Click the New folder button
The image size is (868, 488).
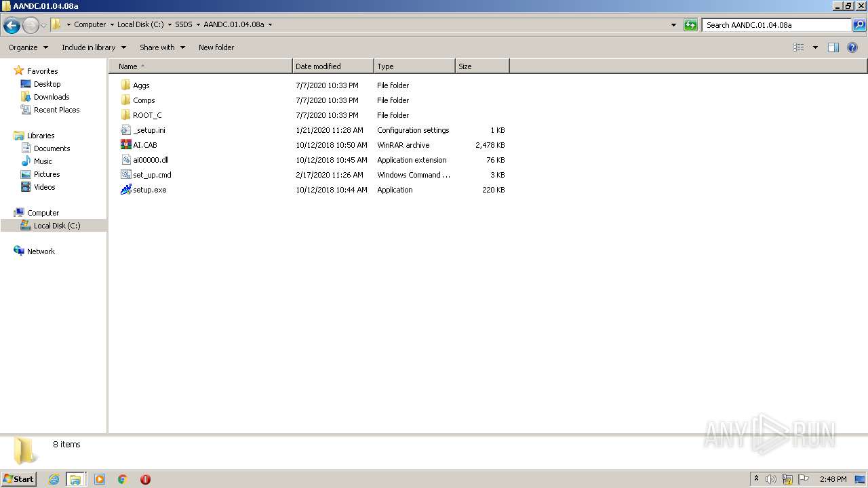(x=216, y=47)
